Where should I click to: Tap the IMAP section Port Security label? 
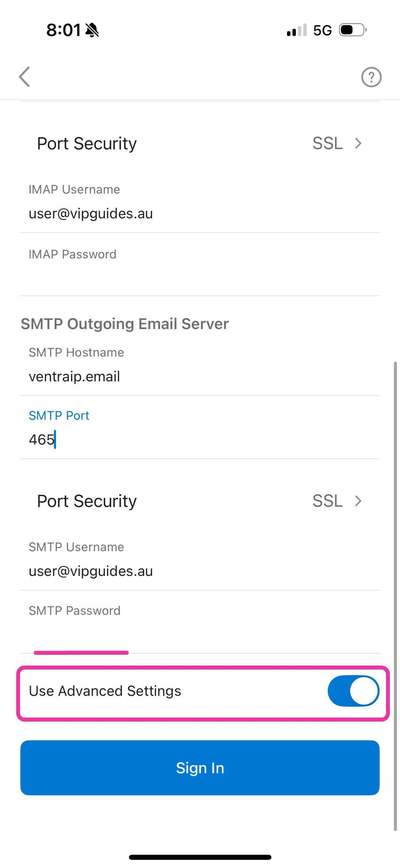point(87,143)
